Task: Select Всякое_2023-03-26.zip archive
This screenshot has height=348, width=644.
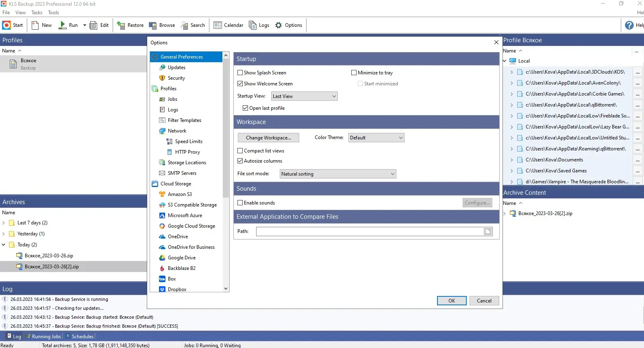Action: [49, 256]
